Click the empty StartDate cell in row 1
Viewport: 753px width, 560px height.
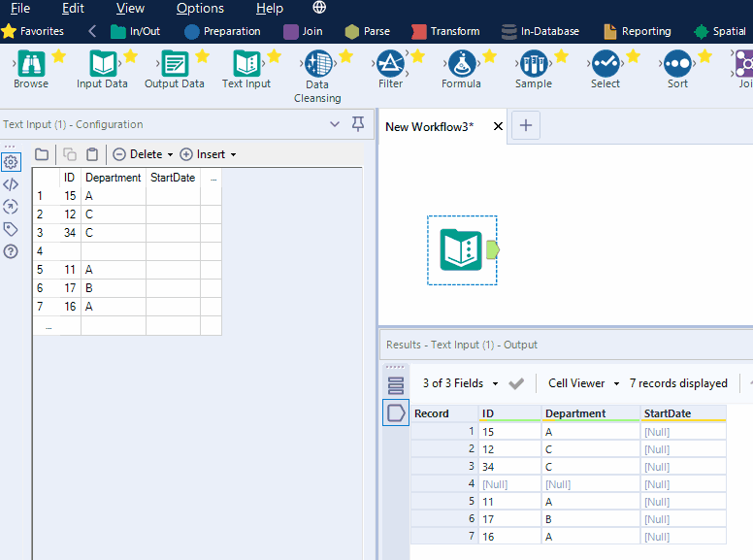pyautogui.click(x=173, y=196)
